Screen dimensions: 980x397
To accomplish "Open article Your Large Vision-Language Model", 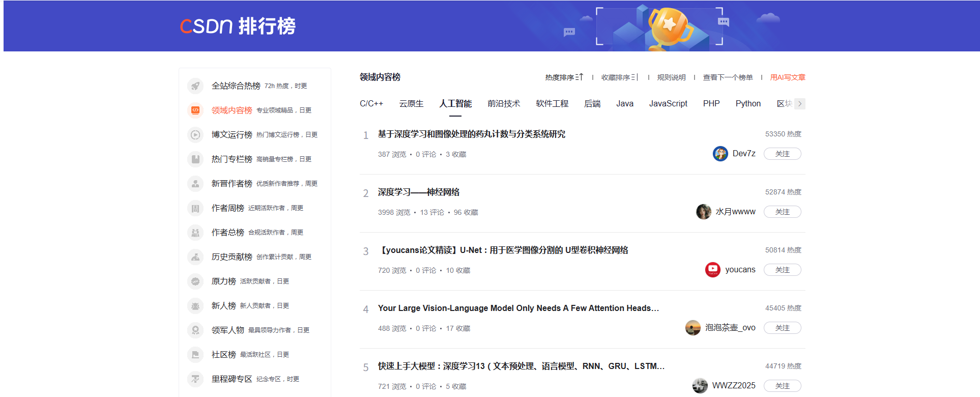I will pyautogui.click(x=518, y=308).
